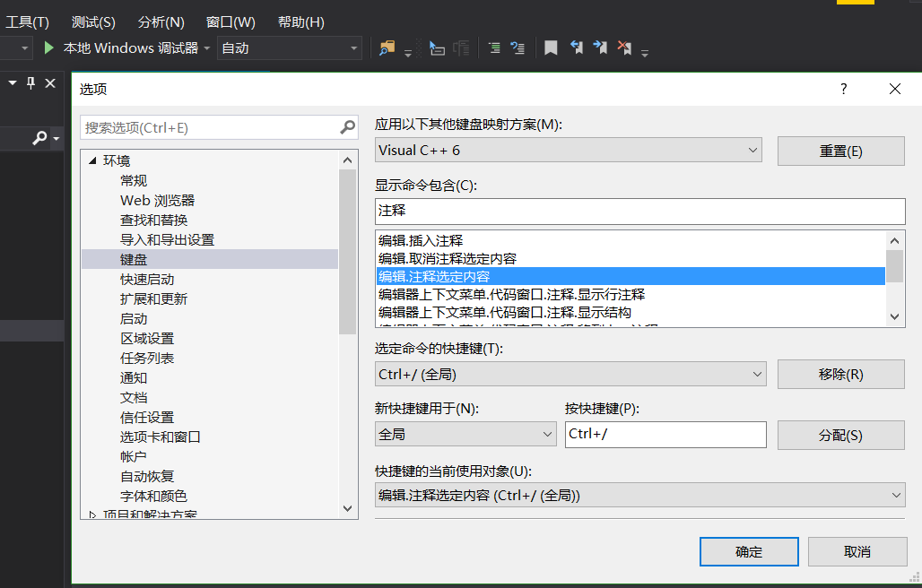Click the 重置(E) button

pyautogui.click(x=841, y=151)
